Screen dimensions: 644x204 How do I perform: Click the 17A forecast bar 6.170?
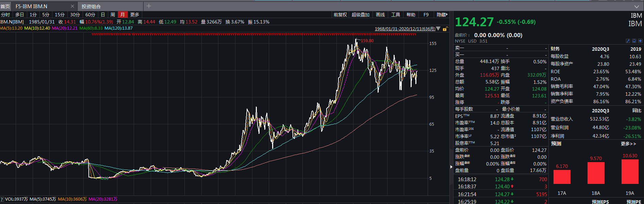pyautogui.click(x=562, y=177)
